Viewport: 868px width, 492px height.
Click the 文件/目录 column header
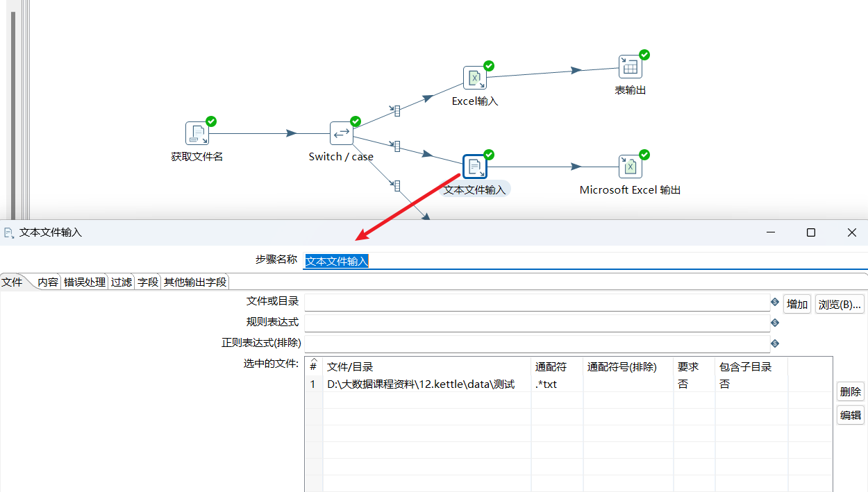(427, 367)
